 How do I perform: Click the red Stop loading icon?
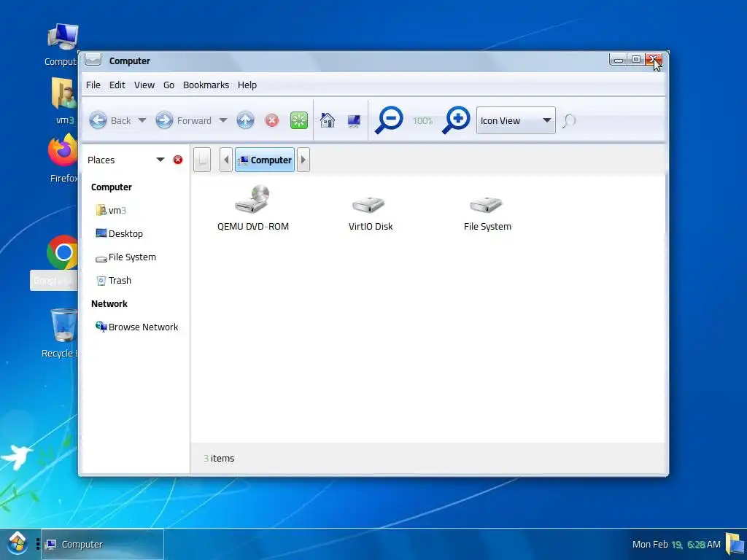tap(272, 120)
